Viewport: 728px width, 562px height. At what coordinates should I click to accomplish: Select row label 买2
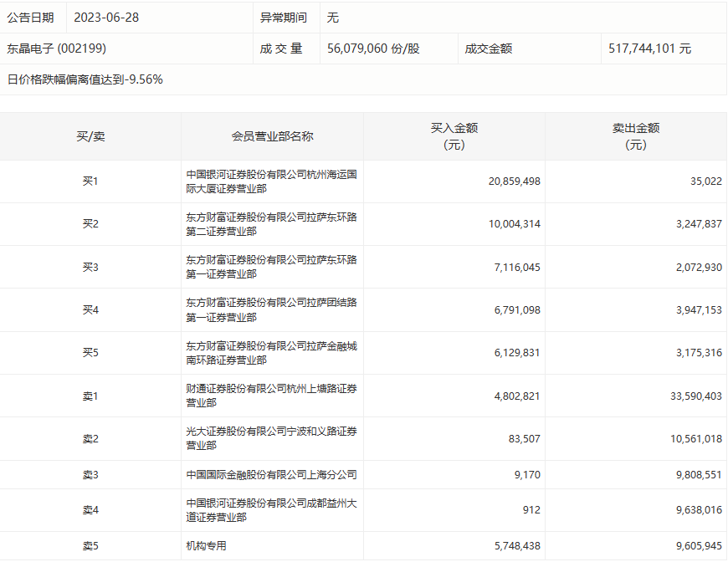90,223
